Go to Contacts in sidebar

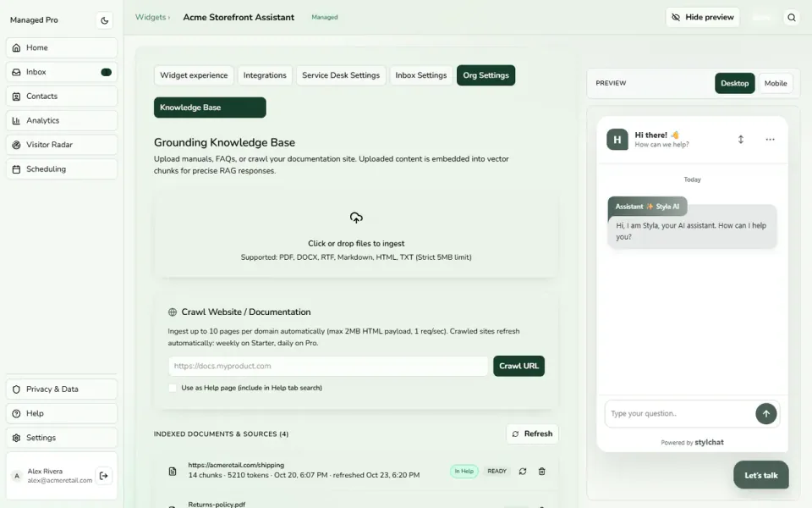(62, 97)
